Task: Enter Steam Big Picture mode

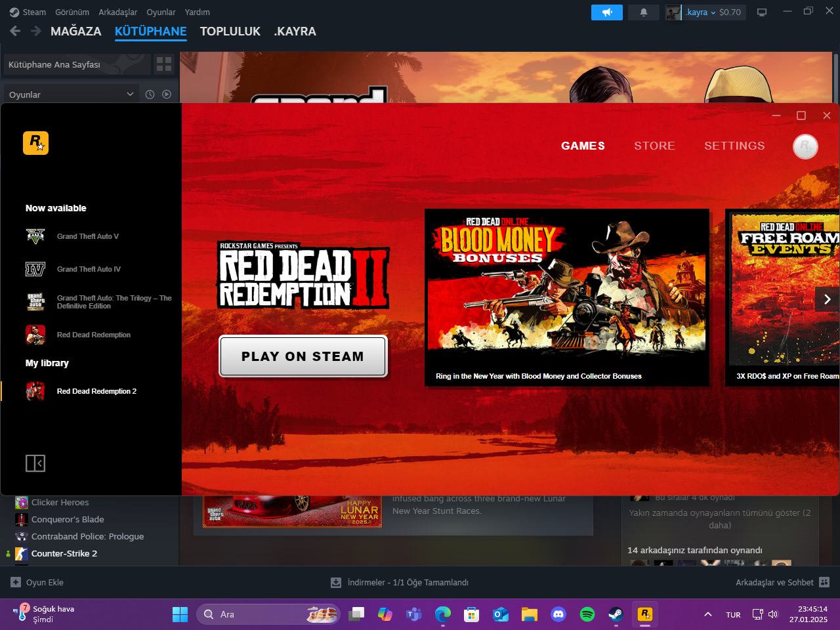Action: 762,12
